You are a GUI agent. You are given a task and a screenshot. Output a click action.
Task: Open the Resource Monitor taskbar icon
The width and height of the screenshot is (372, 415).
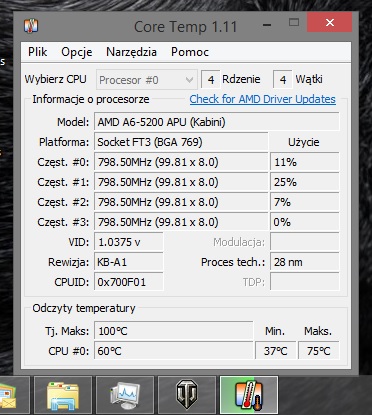tap(125, 395)
